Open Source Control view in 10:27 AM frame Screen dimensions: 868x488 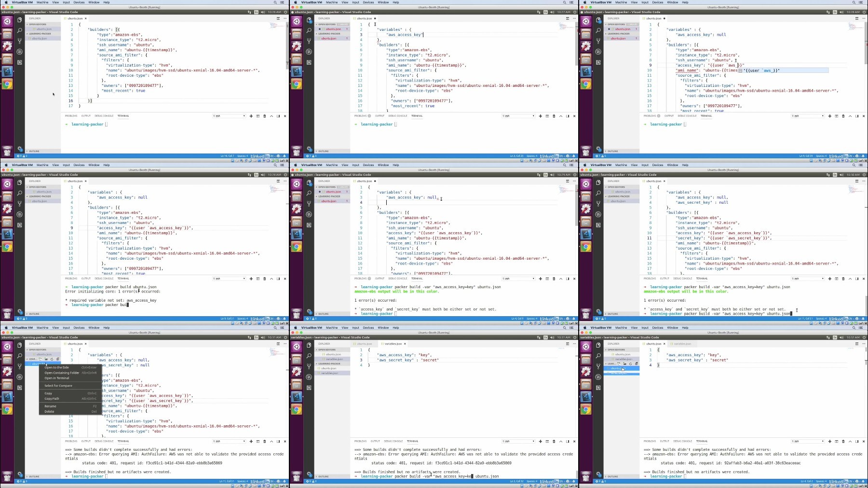click(x=309, y=41)
